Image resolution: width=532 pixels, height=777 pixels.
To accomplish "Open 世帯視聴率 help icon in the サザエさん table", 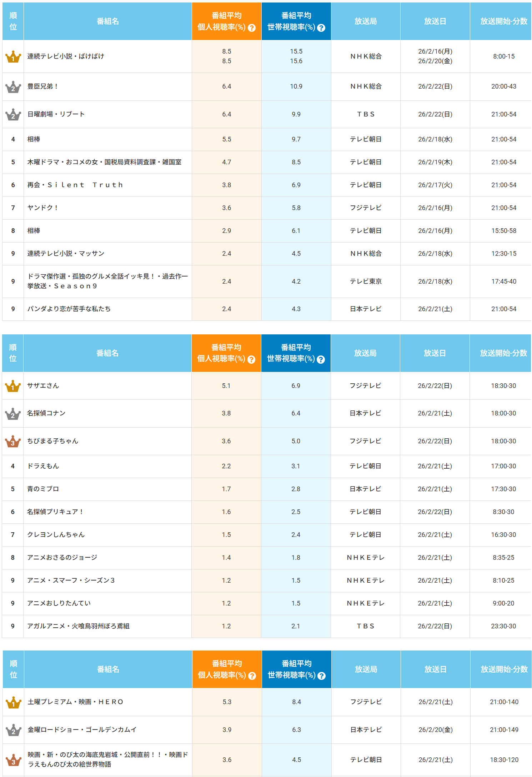I will pyautogui.click(x=321, y=359).
